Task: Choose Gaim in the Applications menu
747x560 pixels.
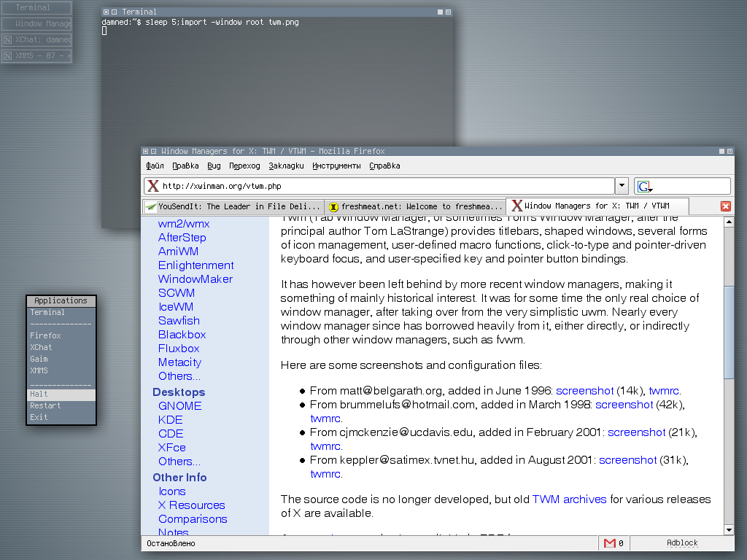Action: 61,359
